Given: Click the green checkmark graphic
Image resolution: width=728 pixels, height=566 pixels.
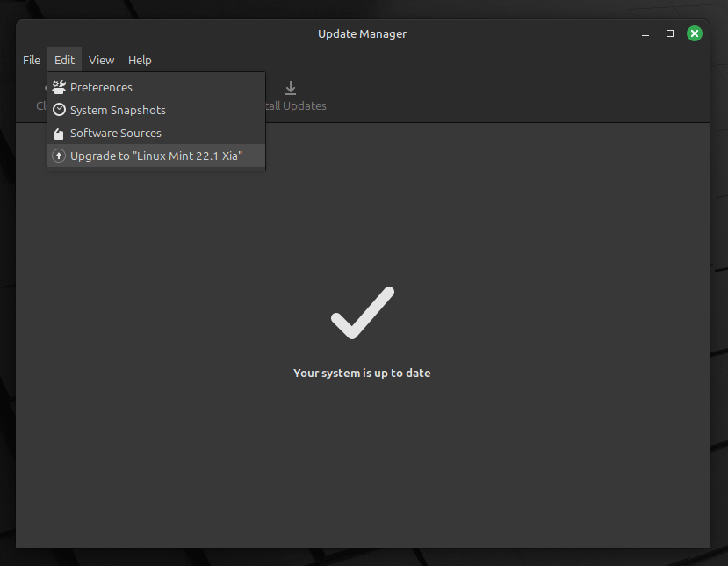Looking at the screenshot, I should 362,312.
